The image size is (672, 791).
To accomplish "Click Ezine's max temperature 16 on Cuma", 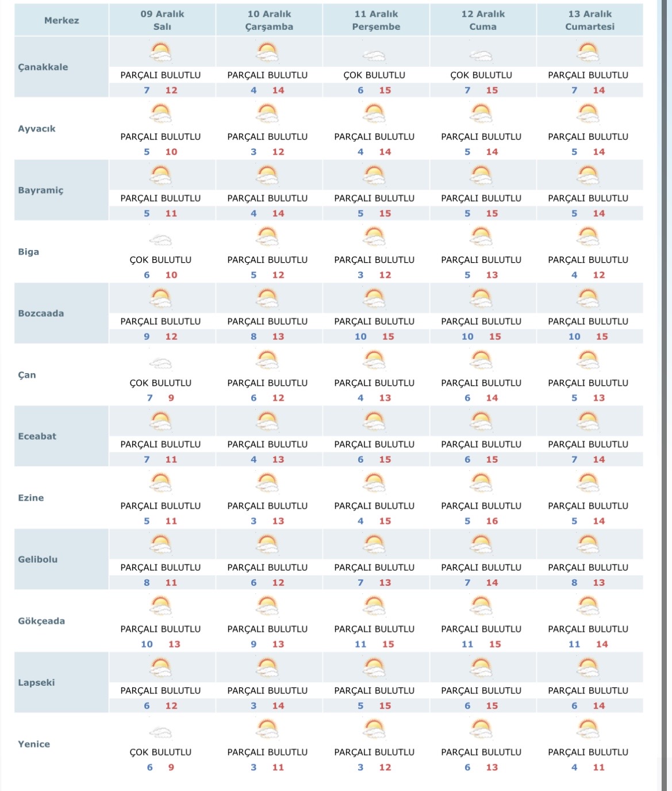I will pyautogui.click(x=492, y=521).
